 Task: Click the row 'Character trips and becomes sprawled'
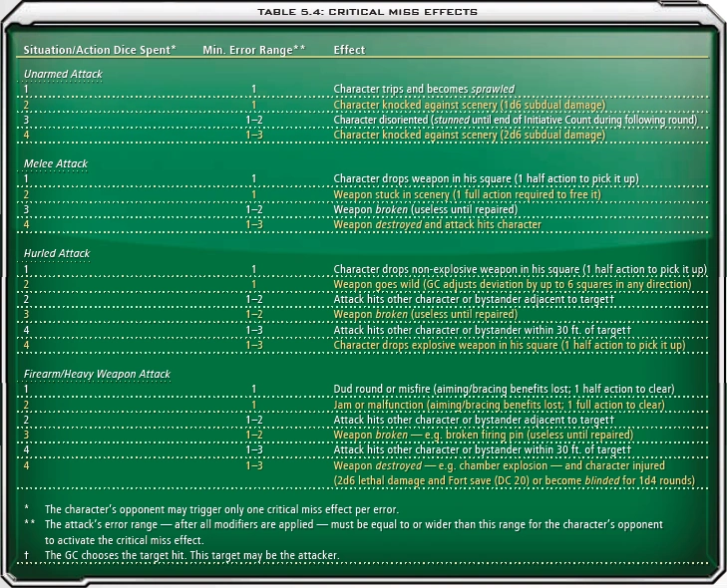[x=363, y=89]
